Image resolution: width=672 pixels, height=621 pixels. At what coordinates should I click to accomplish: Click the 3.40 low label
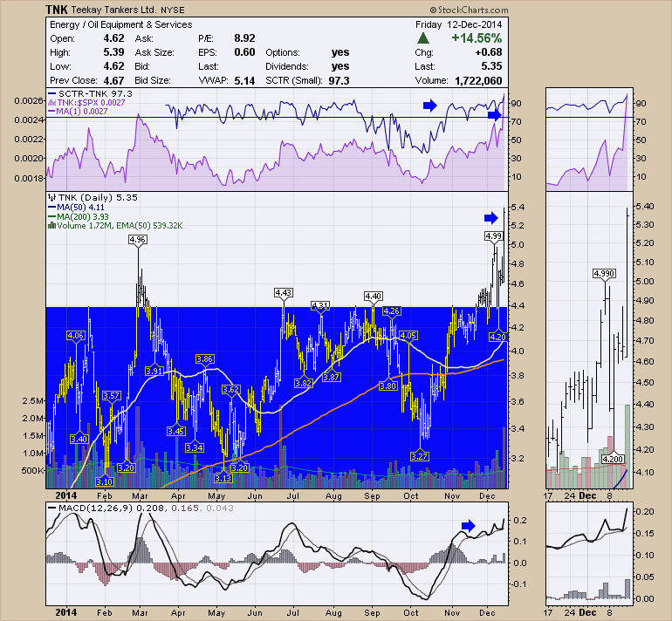tap(79, 439)
